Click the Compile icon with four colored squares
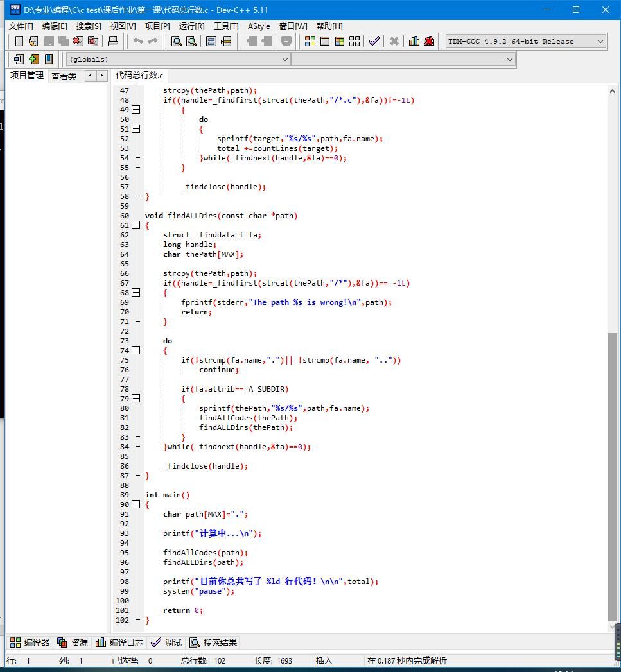Viewport: 621px width, 672px height. (x=310, y=41)
